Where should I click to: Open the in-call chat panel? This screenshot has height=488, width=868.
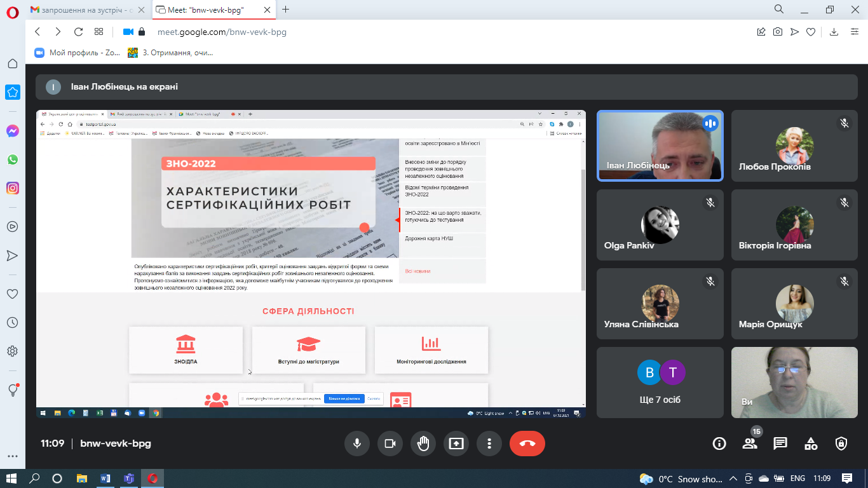point(780,444)
